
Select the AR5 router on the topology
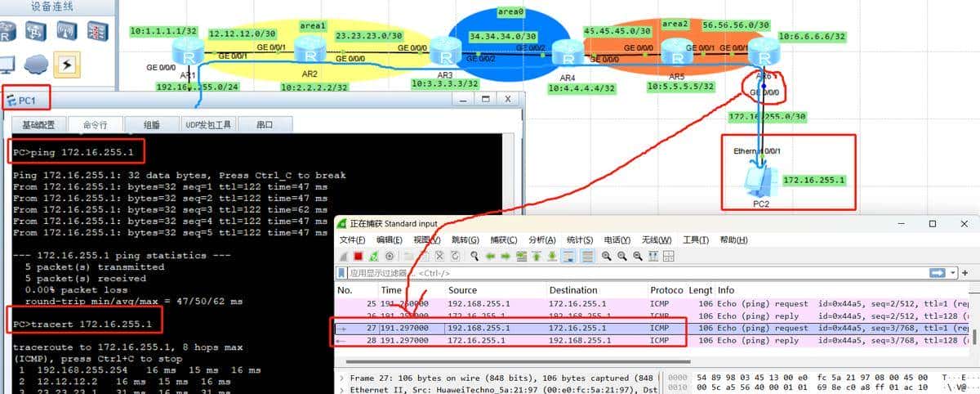676,53
